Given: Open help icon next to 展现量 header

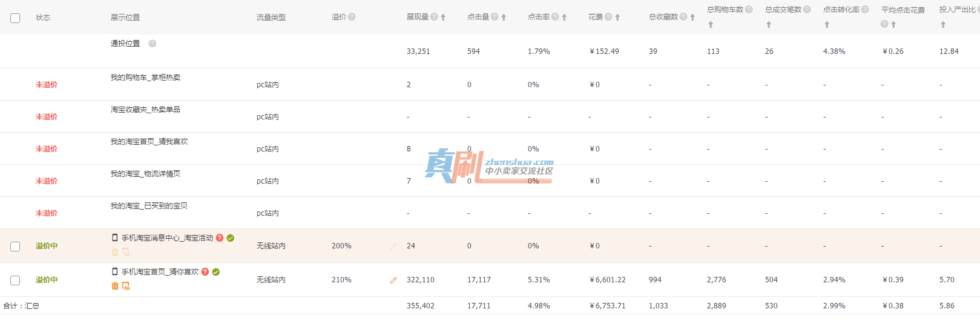Looking at the screenshot, I should coord(434,17).
